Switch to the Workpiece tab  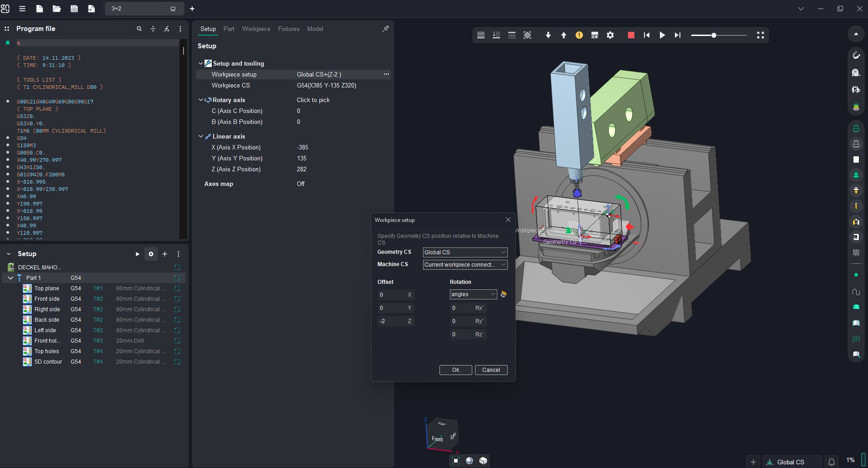(256, 29)
